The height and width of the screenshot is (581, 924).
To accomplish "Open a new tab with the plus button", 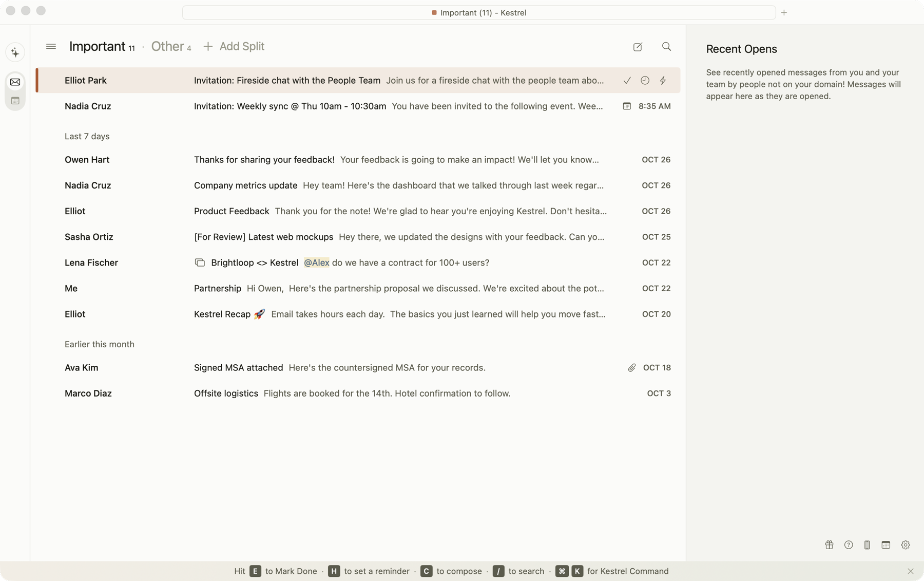I will (784, 12).
